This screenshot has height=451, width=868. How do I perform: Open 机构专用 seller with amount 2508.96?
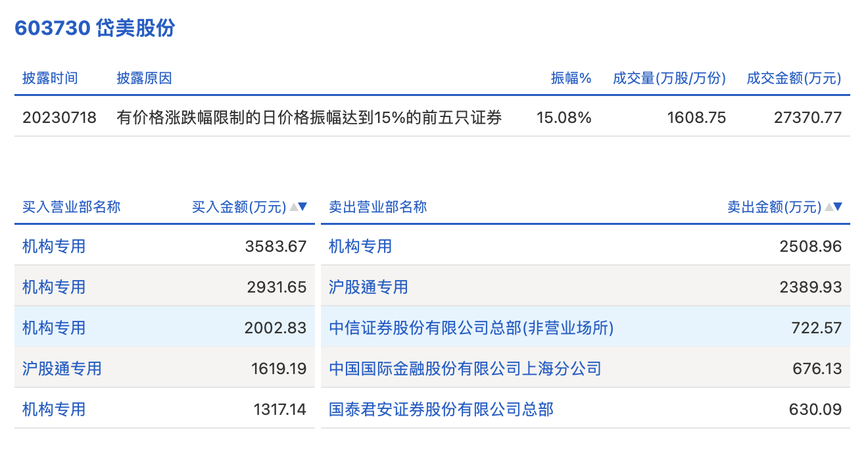click(x=360, y=247)
